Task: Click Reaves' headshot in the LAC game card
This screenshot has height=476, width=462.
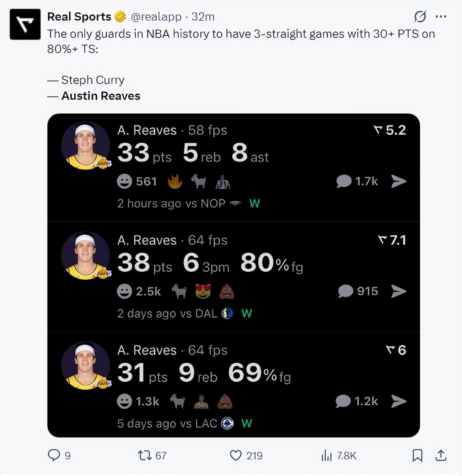Action: tap(86, 365)
